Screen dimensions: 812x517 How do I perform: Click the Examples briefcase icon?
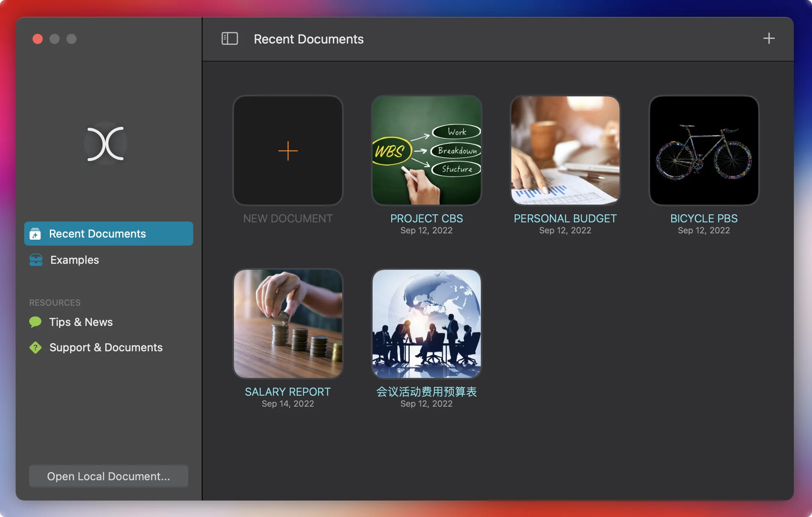(36, 260)
